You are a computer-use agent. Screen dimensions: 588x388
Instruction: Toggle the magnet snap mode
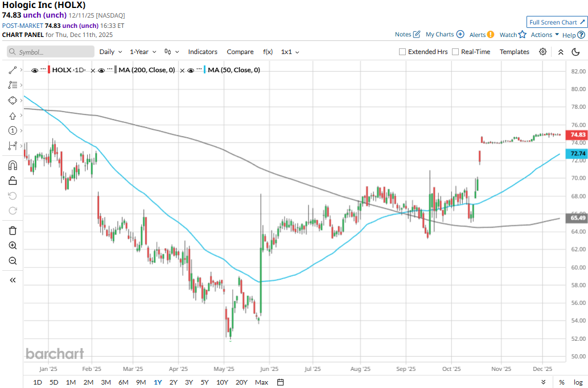pos(13,166)
